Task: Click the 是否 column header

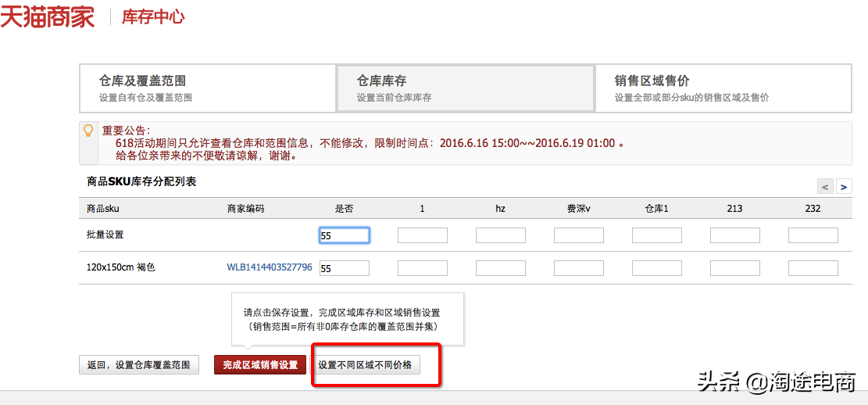Action: tap(344, 209)
